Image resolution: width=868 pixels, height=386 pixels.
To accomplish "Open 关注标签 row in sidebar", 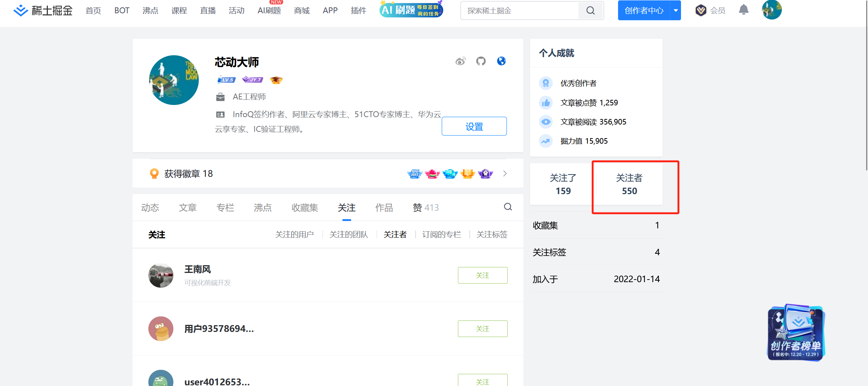I will point(596,252).
